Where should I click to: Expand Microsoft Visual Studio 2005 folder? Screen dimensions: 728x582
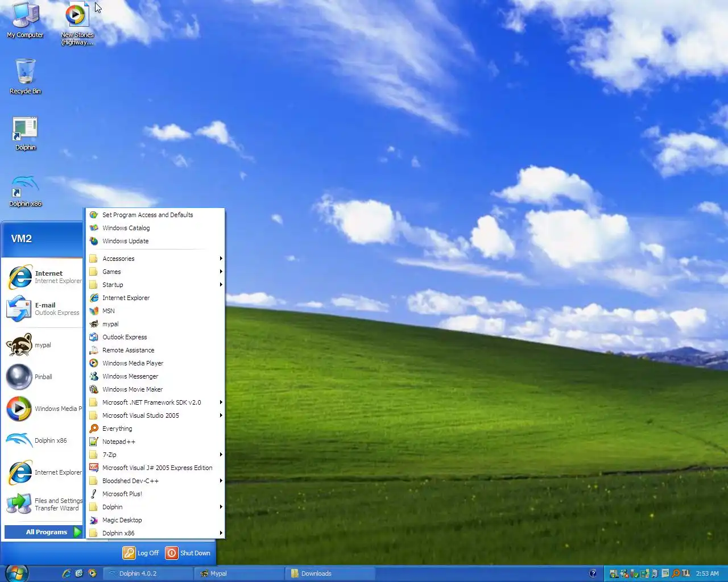[x=155, y=415]
